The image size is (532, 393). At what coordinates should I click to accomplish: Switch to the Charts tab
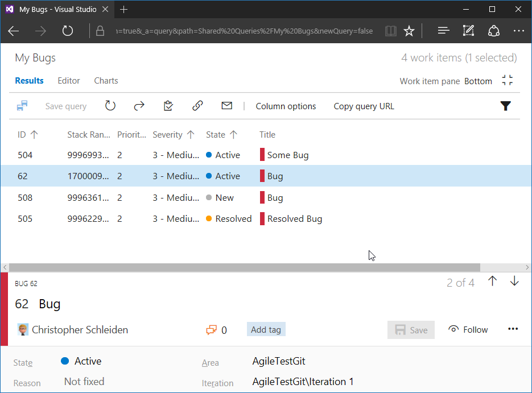[106, 81]
